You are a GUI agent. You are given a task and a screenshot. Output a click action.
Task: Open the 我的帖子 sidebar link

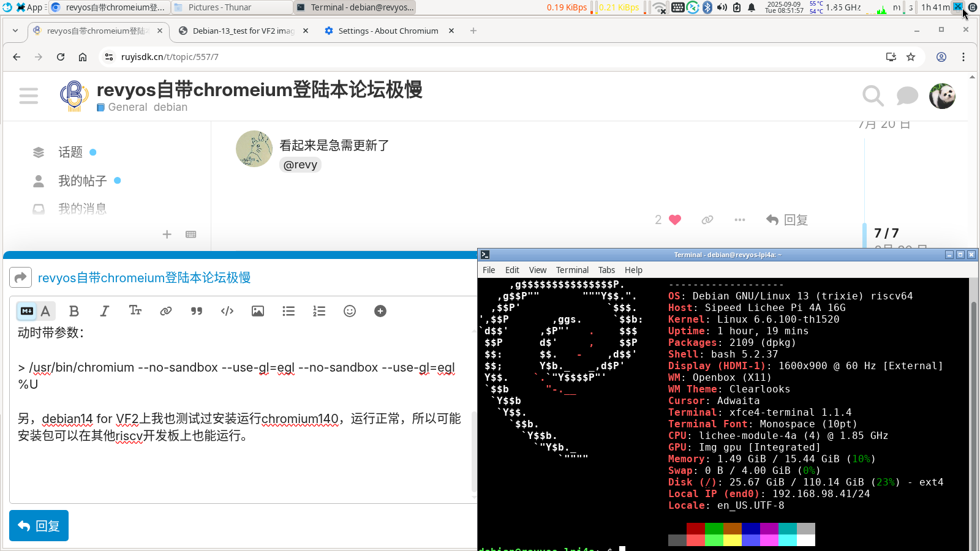82,181
